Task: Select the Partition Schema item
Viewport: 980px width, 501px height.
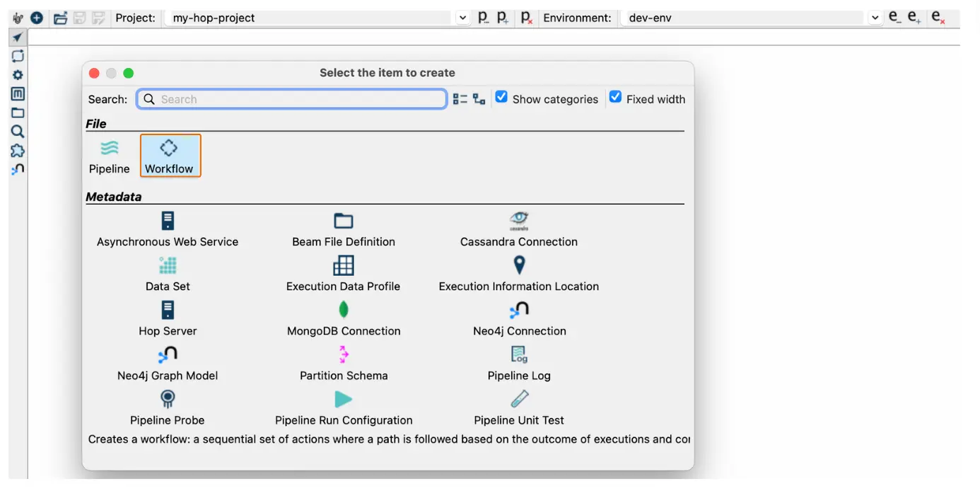Action: [344, 364]
